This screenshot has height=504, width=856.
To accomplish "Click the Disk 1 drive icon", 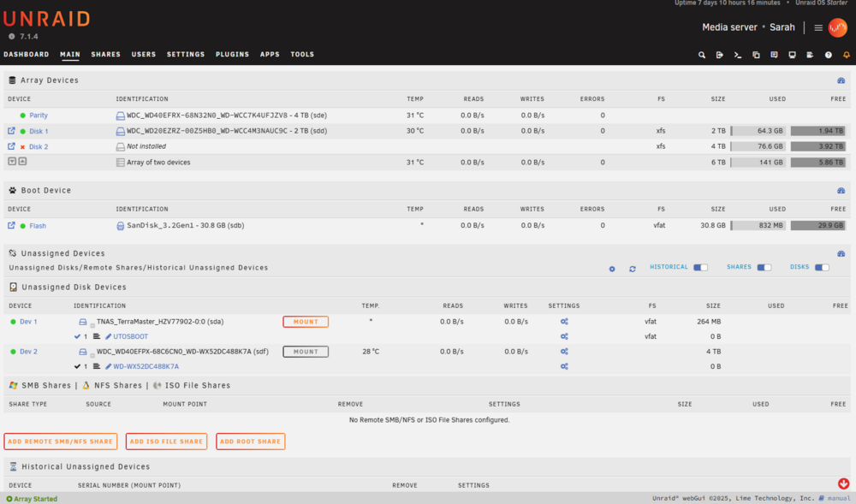I will [x=120, y=132].
